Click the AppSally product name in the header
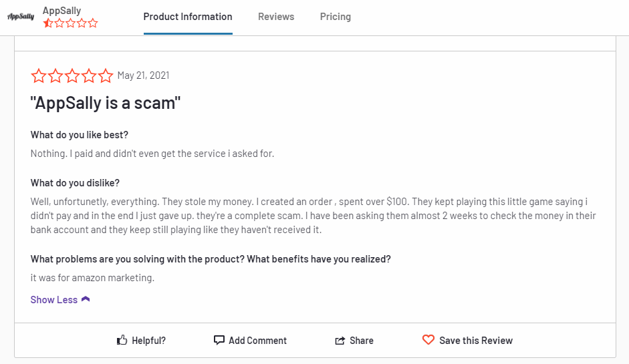629x364 pixels. click(x=61, y=11)
